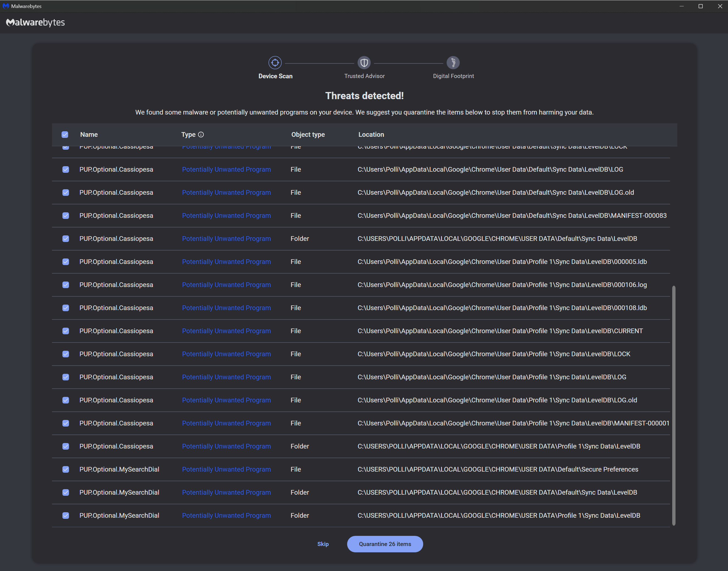Viewport: 728px width, 571px height.
Task: Sort by the Location column header
Action: click(x=371, y=134)
